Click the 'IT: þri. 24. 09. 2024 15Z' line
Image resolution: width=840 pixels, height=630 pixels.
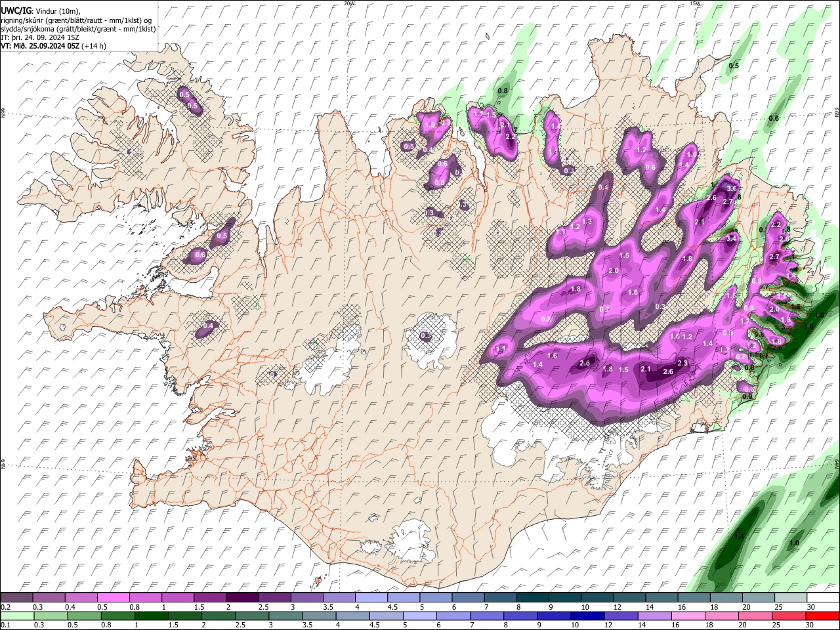(x=40, y=37)
